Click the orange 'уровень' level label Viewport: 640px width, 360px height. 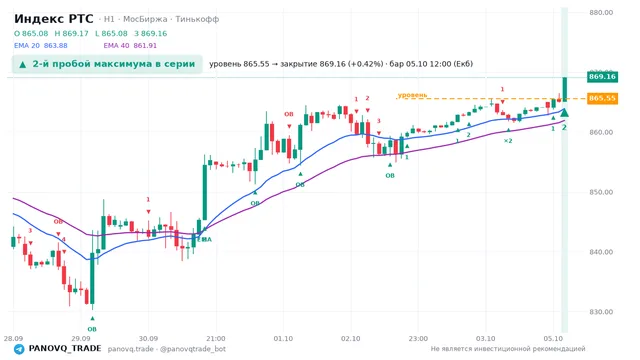click(412, 95)
